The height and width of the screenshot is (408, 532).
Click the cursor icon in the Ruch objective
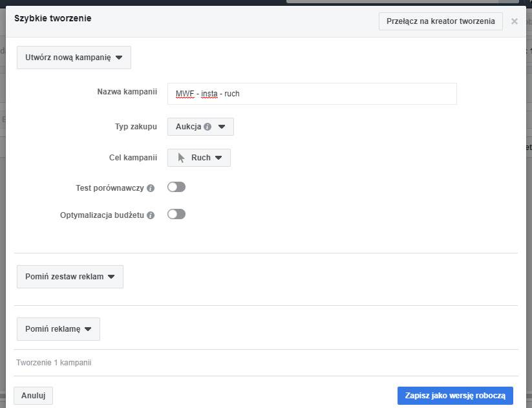(182, 158)
